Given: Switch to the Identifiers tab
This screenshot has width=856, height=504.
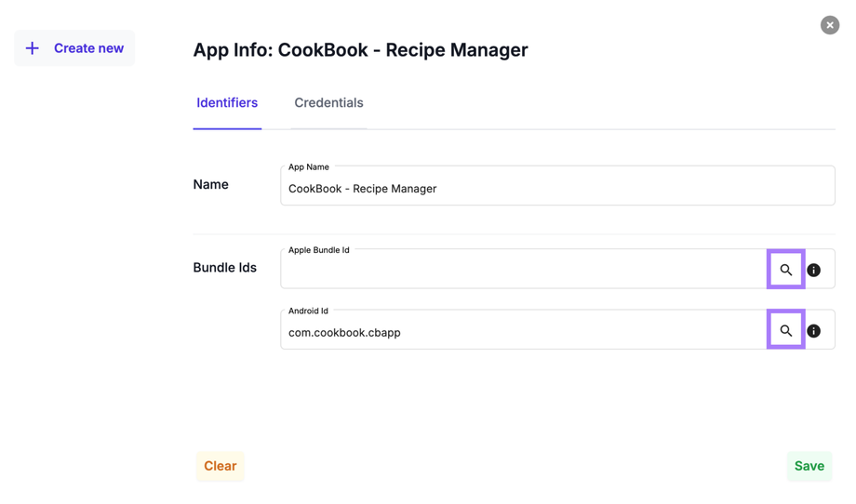Looking at the screenshot, I should (x=227, y=103).
